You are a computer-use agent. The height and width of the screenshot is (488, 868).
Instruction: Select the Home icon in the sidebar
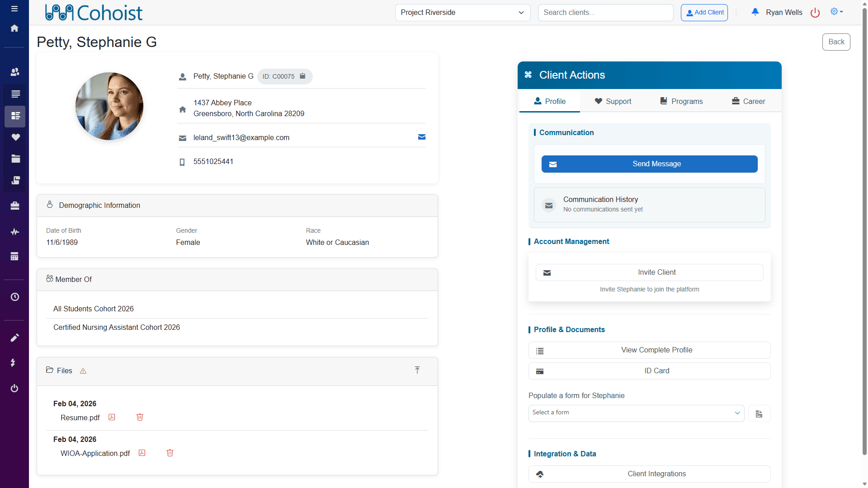click(14, 28)
